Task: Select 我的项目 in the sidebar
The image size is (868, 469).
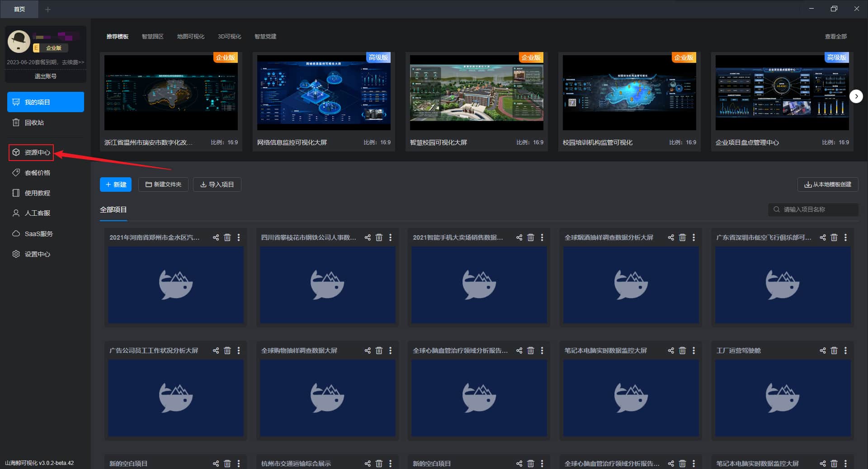Action: point(46,102)
